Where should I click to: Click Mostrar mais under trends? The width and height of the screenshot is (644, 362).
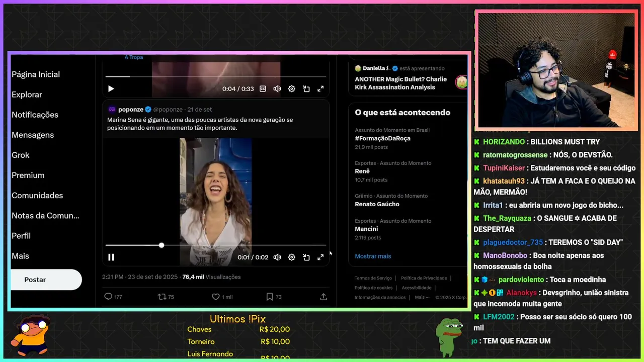tap(373, 256)
